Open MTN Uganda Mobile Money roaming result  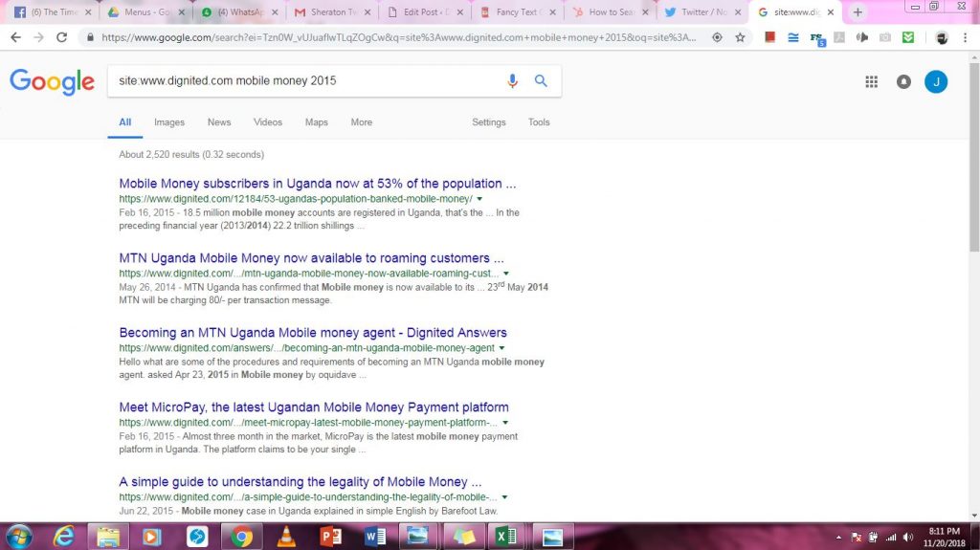click(311, 258)
